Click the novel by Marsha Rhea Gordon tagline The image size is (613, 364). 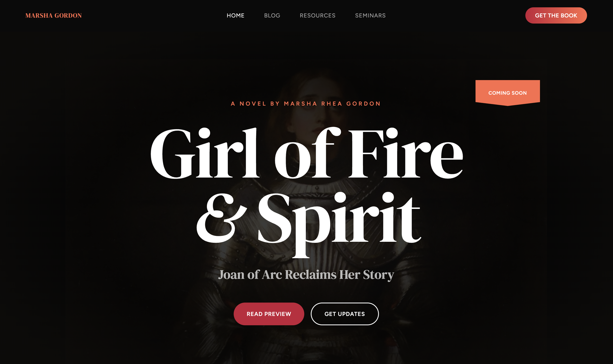tap(306, 104)
